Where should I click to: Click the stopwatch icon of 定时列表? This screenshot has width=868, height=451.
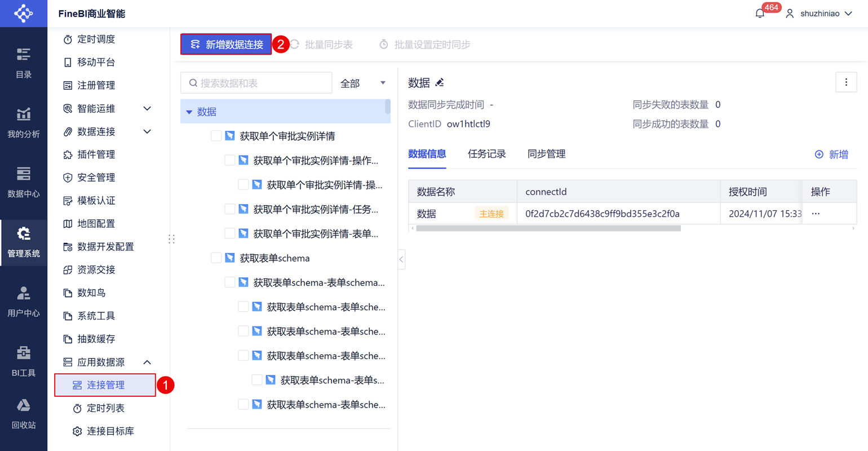77,408
